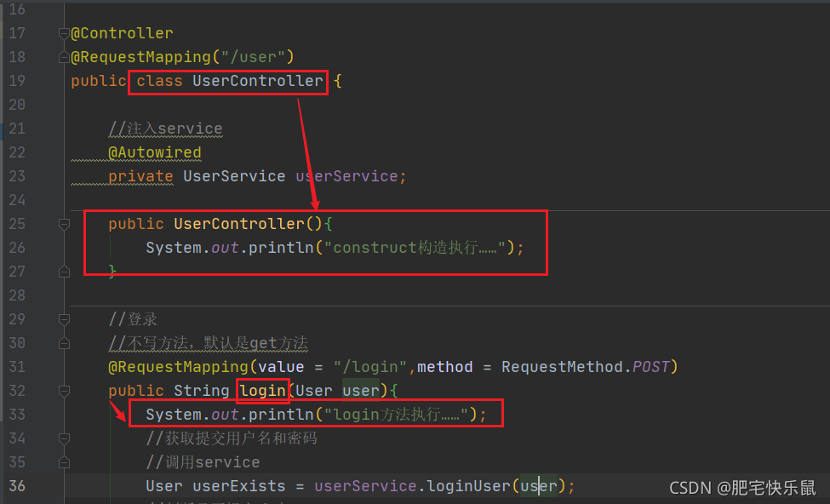The image size is (830, 504).
Task: Click the "login方法执行……" string literal
Action: 395,415
